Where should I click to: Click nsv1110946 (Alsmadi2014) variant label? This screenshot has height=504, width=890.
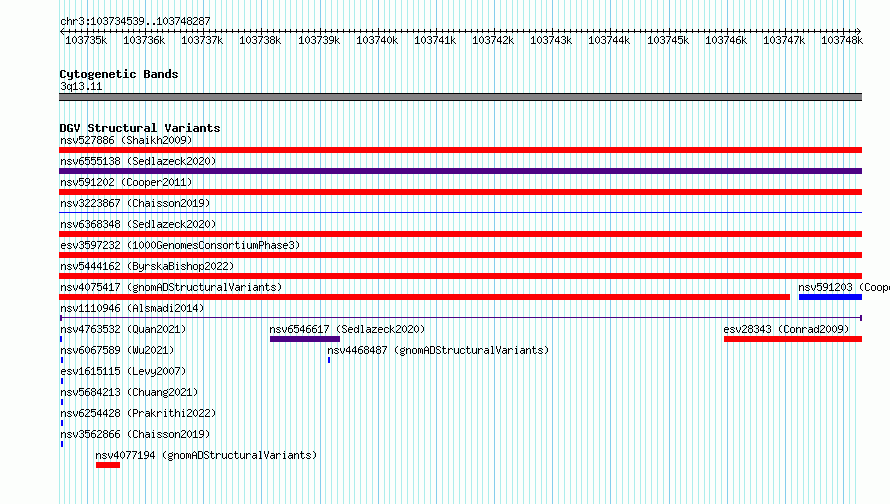(132, 308)
